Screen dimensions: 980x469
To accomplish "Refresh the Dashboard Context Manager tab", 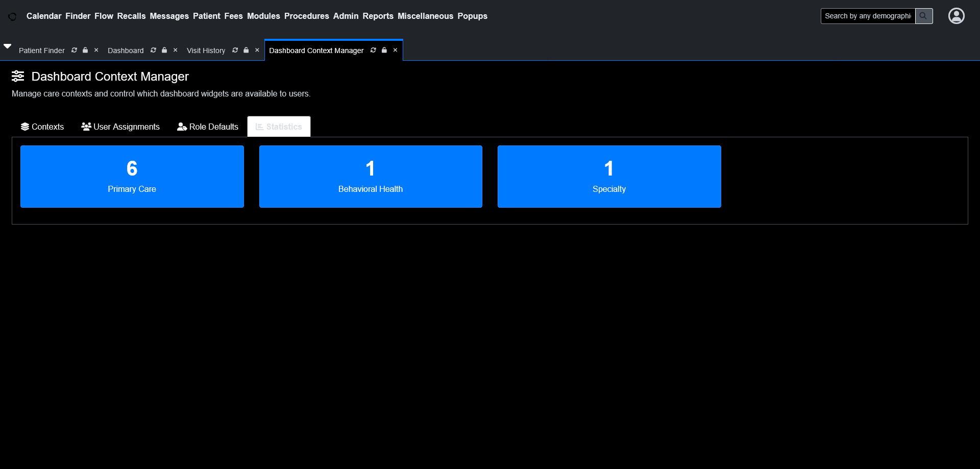I will pyautogui.click(x=373, y=50).
